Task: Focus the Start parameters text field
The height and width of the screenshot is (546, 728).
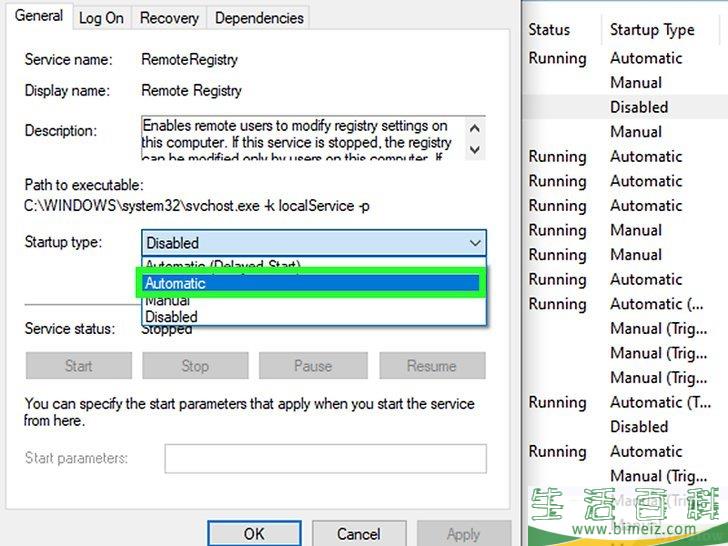Action: (325, 459)
